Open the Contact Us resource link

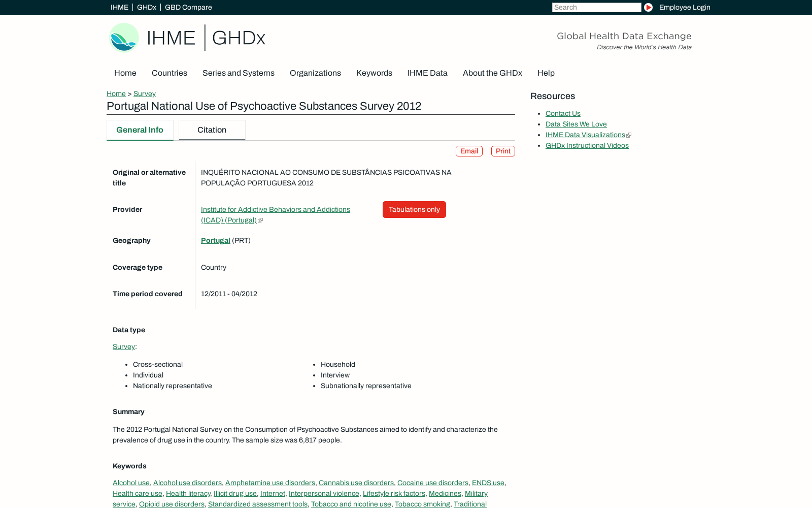click(563, 113)
